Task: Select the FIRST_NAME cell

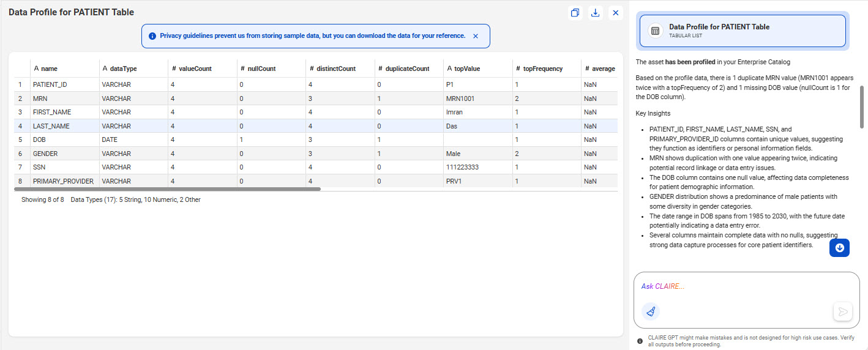Action: pos(64,112)
